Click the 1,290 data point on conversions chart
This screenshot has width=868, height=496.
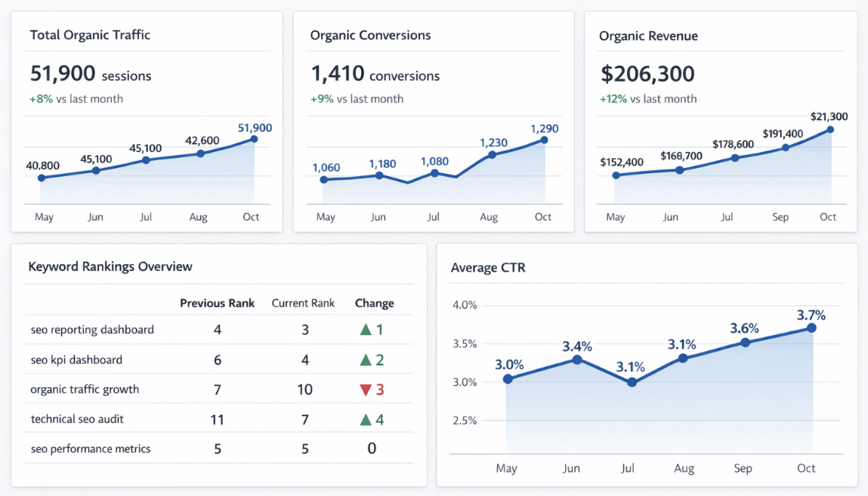543,140
